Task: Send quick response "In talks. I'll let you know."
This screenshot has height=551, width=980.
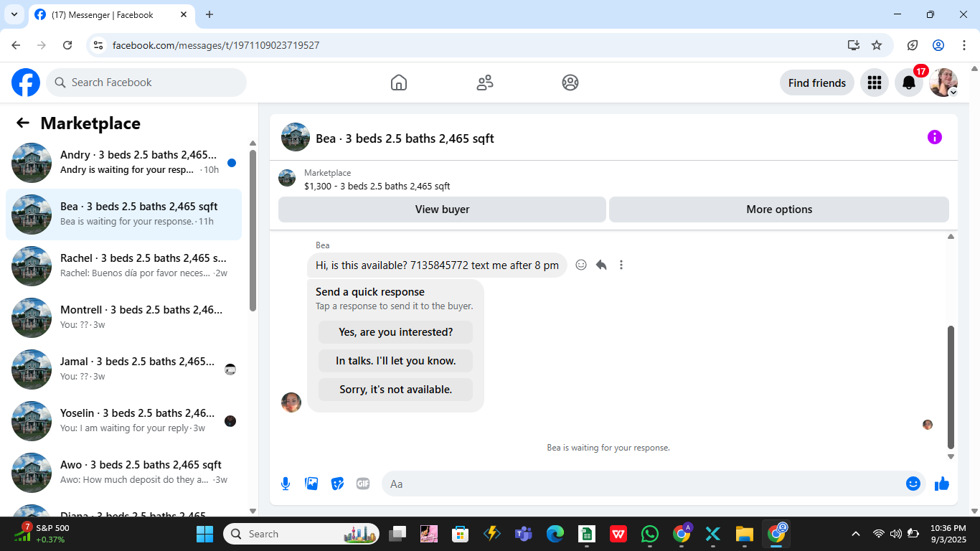Action: pyautogui.click(x=396, y=361)
